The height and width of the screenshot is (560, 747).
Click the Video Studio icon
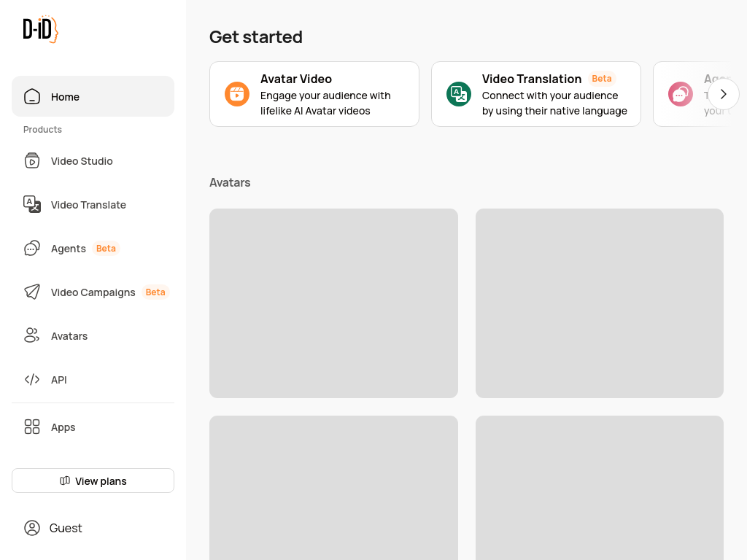[x=32, y=161]
